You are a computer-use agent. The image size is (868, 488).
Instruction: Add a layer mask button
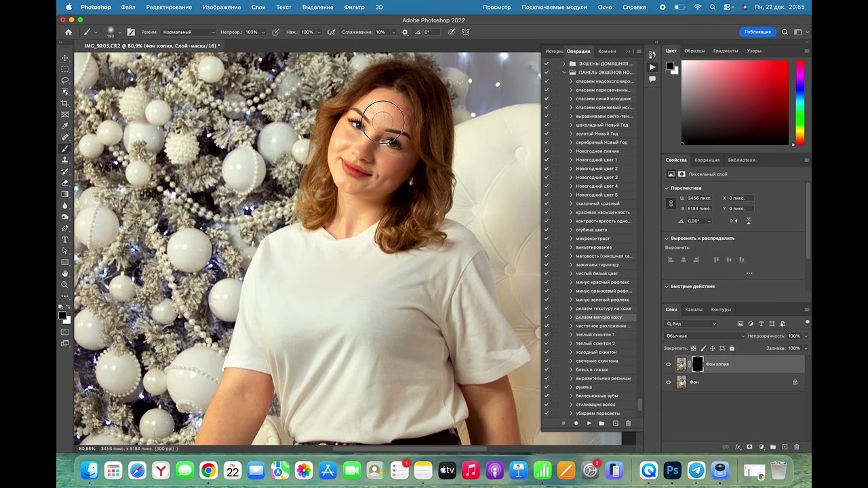pyautogui.click(x=749, y=447)
